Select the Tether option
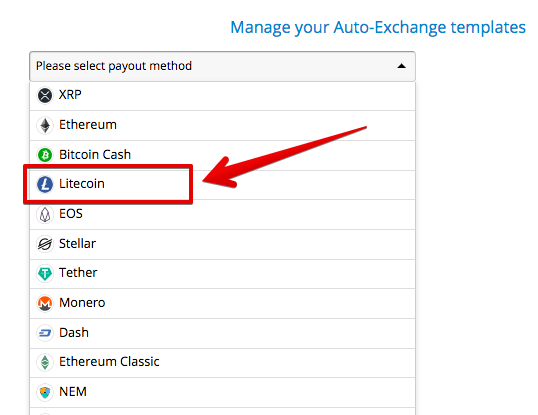 coord(222,274)
